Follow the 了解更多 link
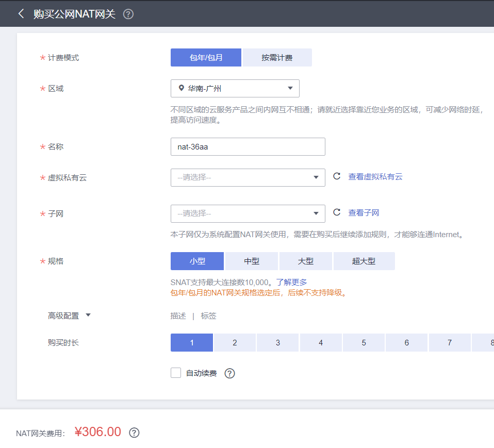Image resolution: width=494 pixels, height=448 pixels. coord(291,283)
